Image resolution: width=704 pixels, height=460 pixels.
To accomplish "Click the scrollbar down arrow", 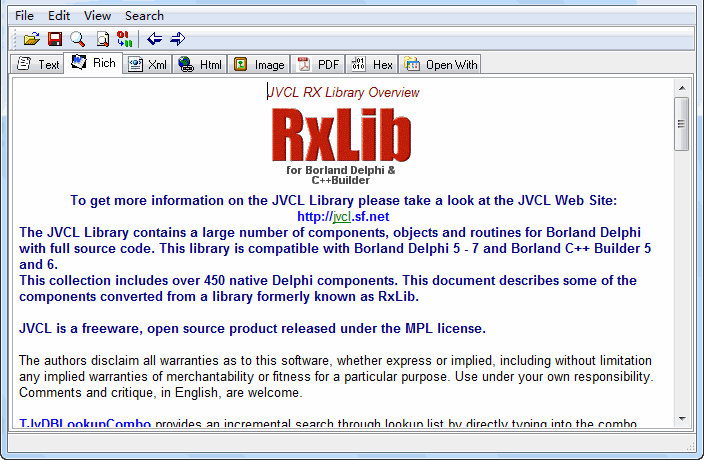I will pos(682,419).
